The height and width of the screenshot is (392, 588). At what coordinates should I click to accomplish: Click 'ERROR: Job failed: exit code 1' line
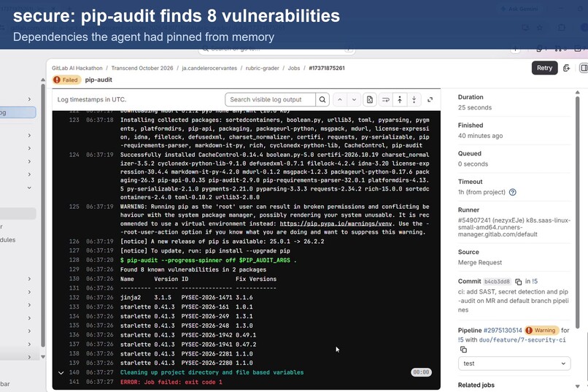pos(171,382)
